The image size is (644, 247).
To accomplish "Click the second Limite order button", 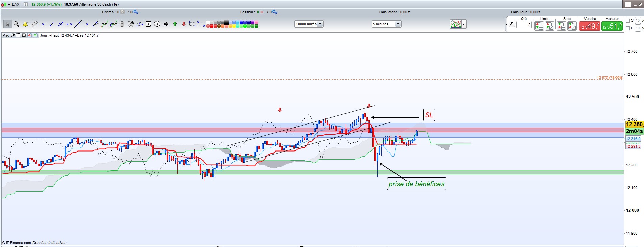I will click(550, 26).
